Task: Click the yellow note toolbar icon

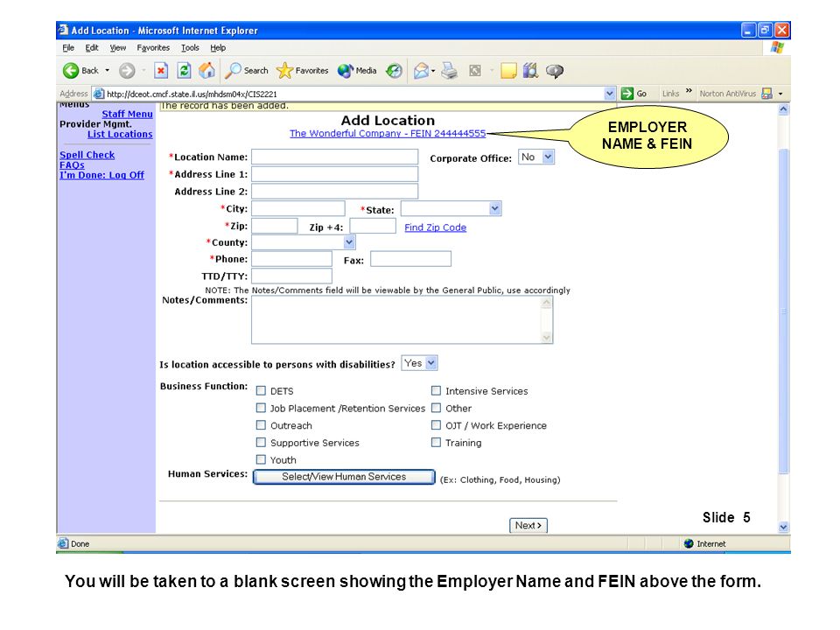Action: 508,70
